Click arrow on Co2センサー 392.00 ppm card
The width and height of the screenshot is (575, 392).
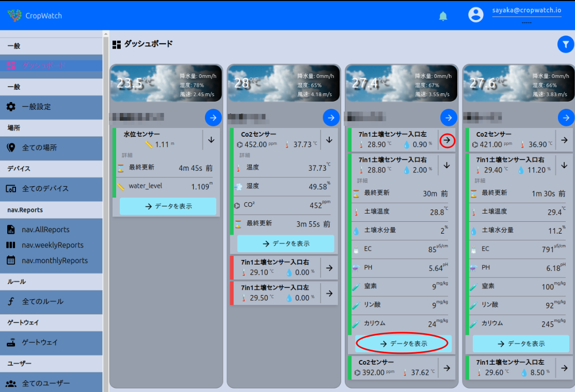447,368
